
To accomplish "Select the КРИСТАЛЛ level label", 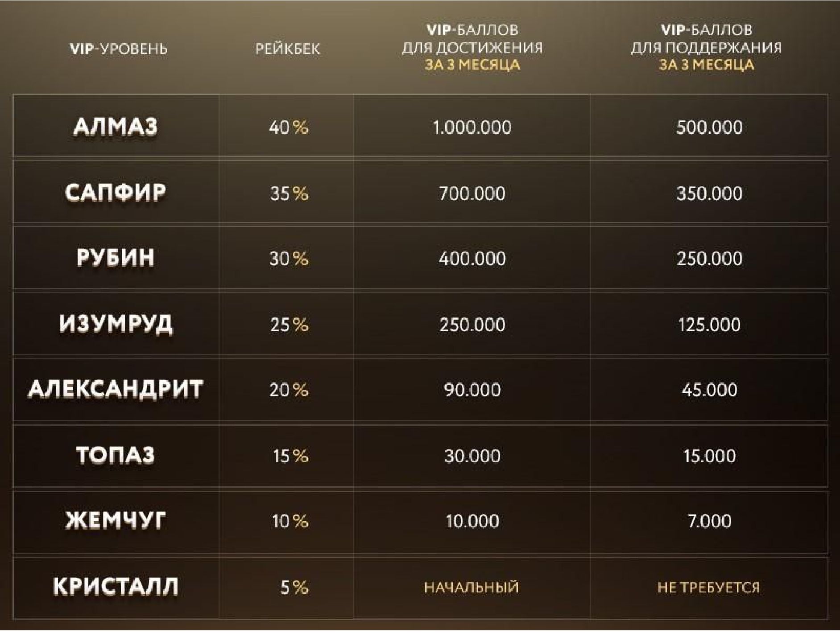I will (116, 586).
